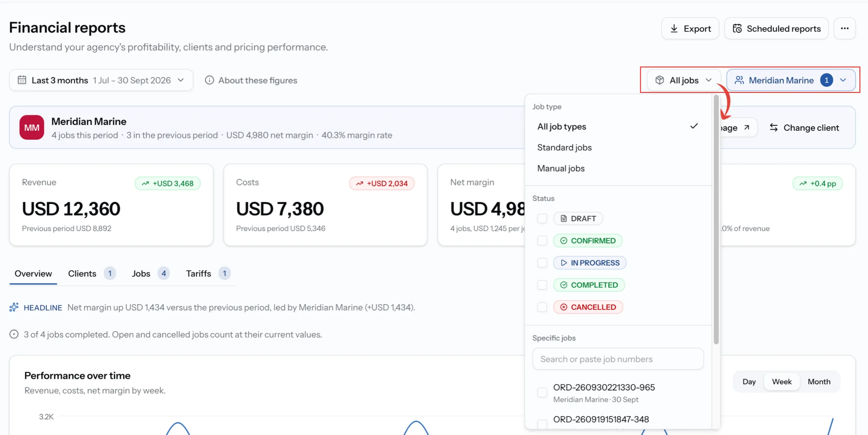Set chart granularity to Month
Screen dimensions: 868x435
819,382
